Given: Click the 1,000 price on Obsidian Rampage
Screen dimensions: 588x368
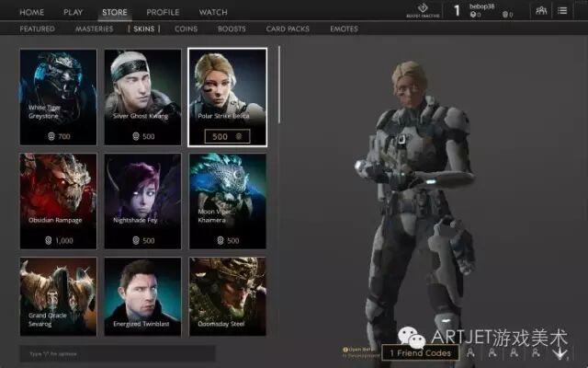Looking at the screenshot, I should point(64,240).
